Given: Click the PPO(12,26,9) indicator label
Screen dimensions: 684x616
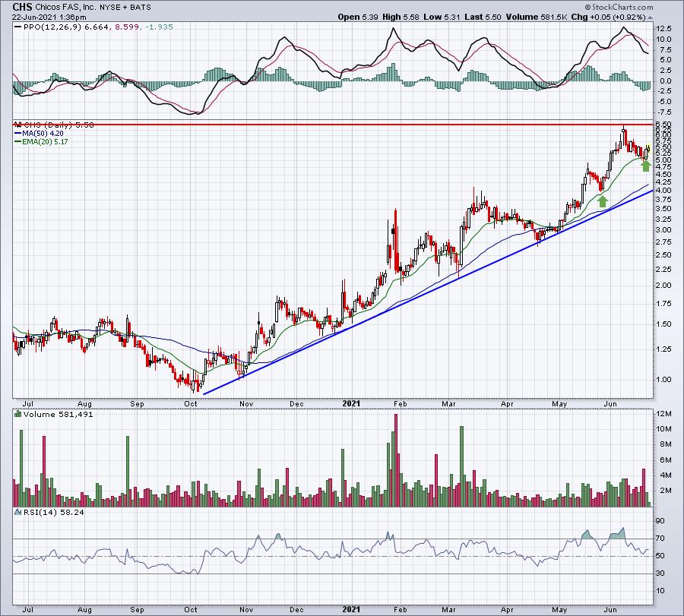Looking at the screenshot, I should [x=52, y=27].
